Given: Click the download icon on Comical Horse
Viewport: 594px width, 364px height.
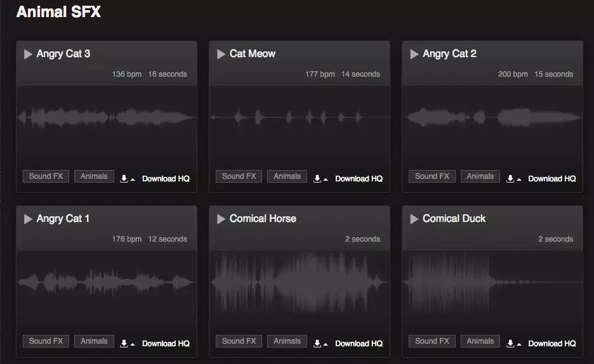Looking at the screenshot, I should pyautogui.click(x=317, y=344).
